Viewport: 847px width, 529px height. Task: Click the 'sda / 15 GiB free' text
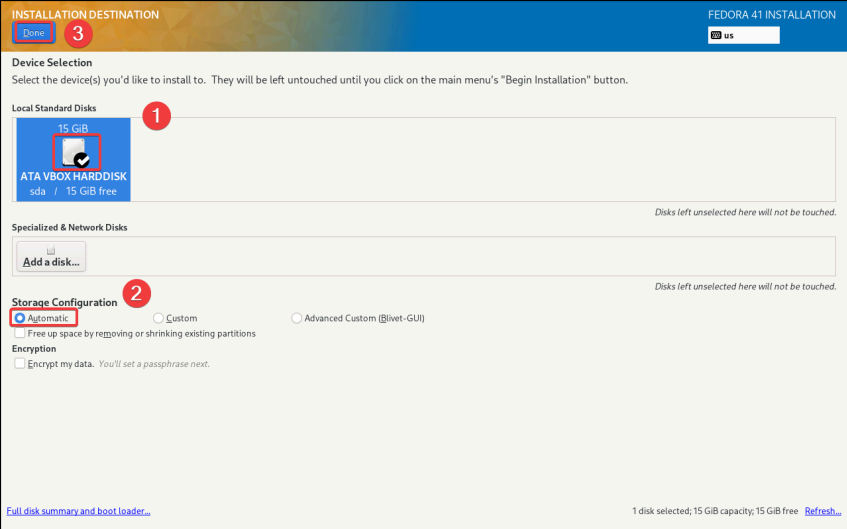[73, 191]
